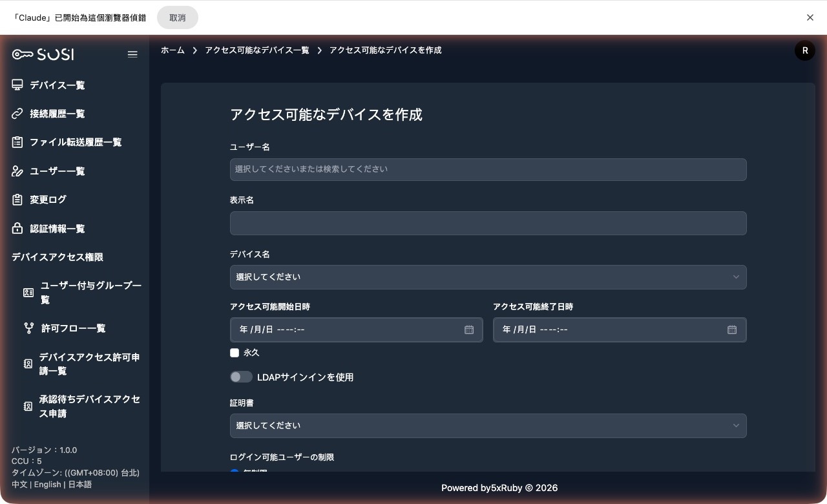This screenshot has width=827, height=504.
Task: Toggle LDAPサインインを使用 on
Action: 241,377
